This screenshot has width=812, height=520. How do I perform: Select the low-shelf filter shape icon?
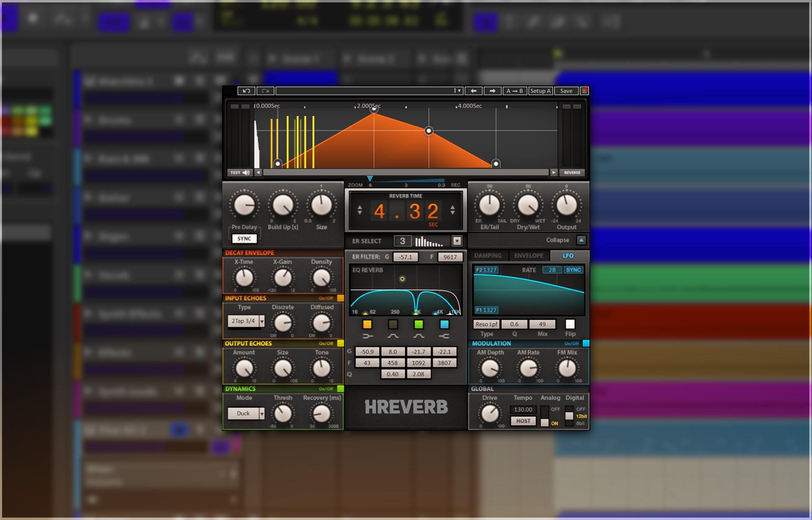[368, 336]
